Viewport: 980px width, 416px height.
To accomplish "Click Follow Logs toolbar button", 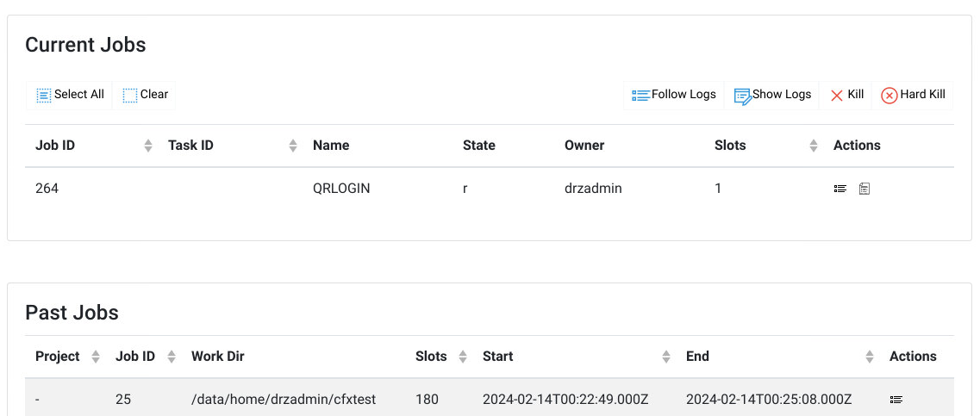I will pos(674,95).
